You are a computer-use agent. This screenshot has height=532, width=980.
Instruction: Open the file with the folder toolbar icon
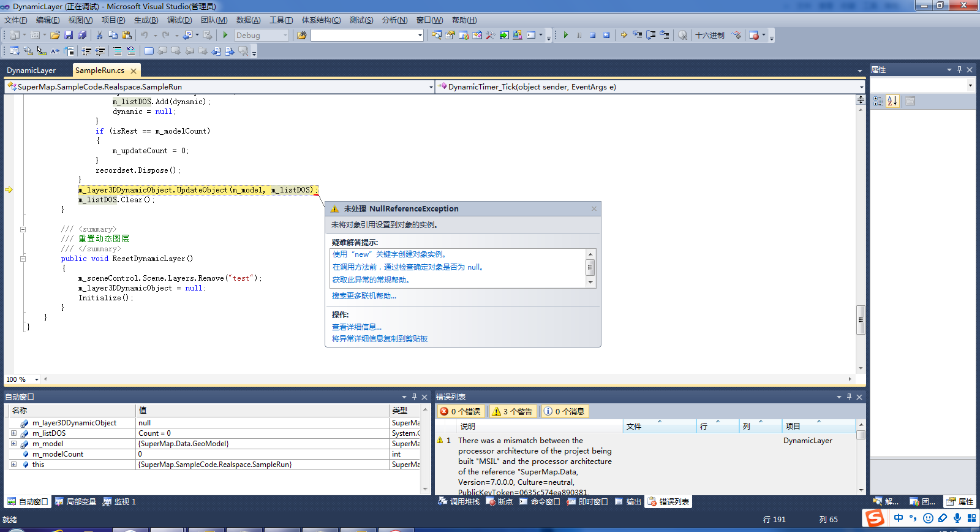(x=55, y=36)
